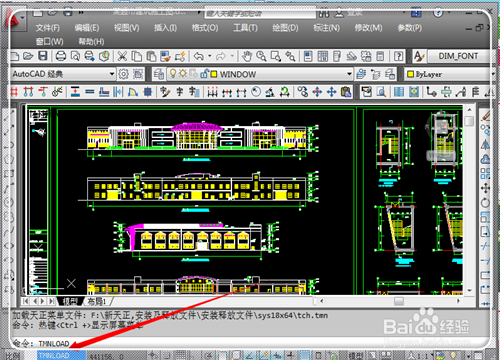Click 模型 space button in status bar

click(357, 356)
